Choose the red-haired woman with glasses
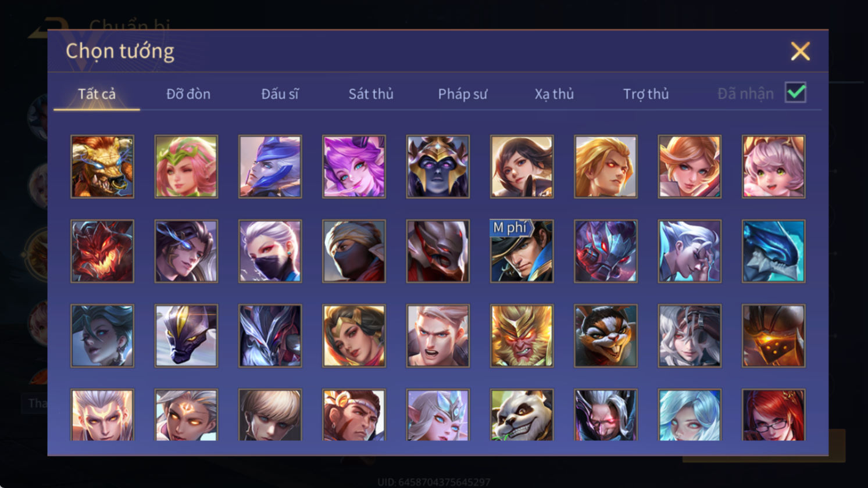Viewport: 868px width, 488px height. [774, 415]
